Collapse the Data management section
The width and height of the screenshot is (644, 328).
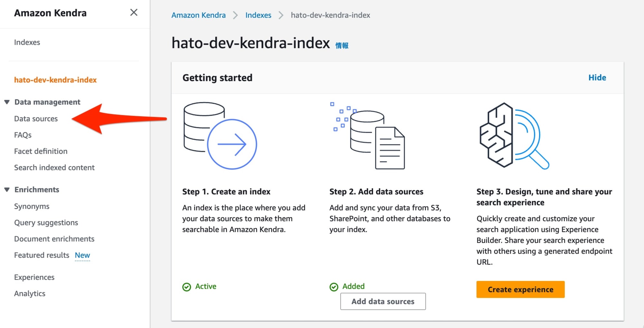pos(7,102)
